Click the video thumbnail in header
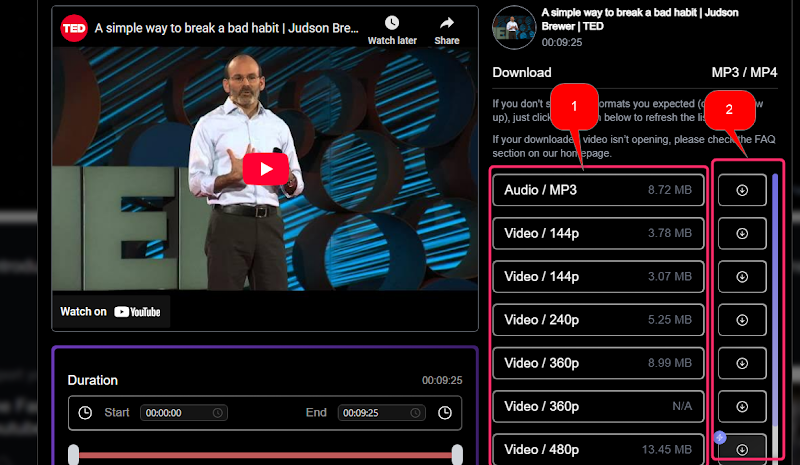Viewport: 800px width, 465px height. (514, 28)
